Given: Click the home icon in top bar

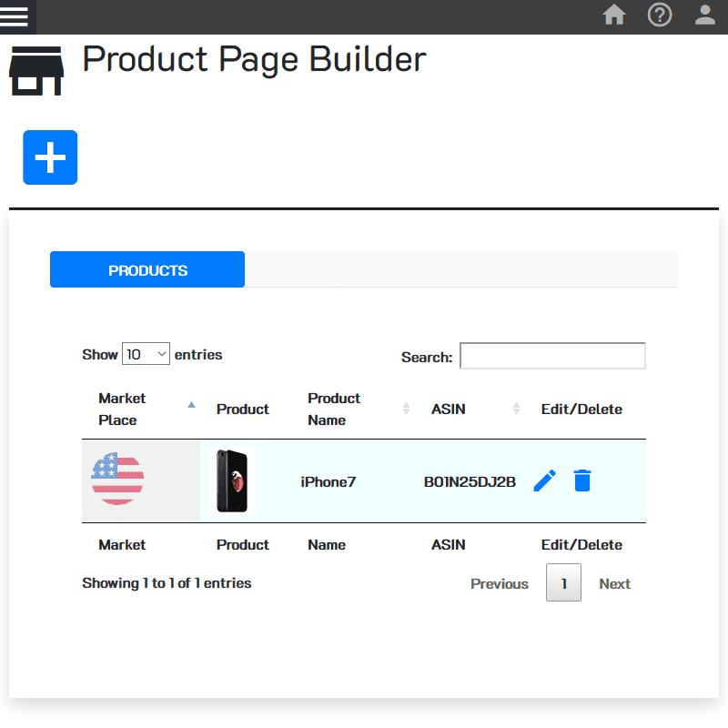Looking at the screenshot, I should [614, 15].
